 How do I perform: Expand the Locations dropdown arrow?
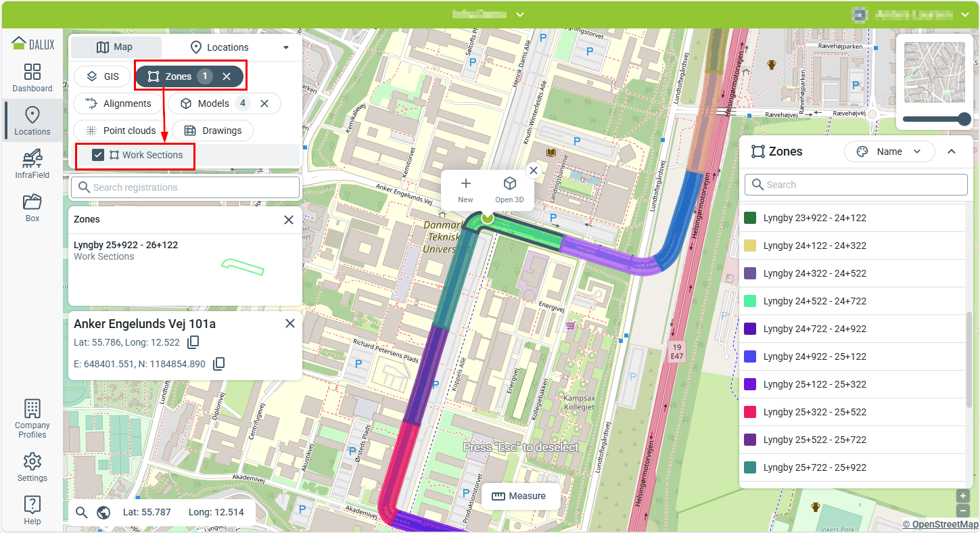tap(286, 47)
